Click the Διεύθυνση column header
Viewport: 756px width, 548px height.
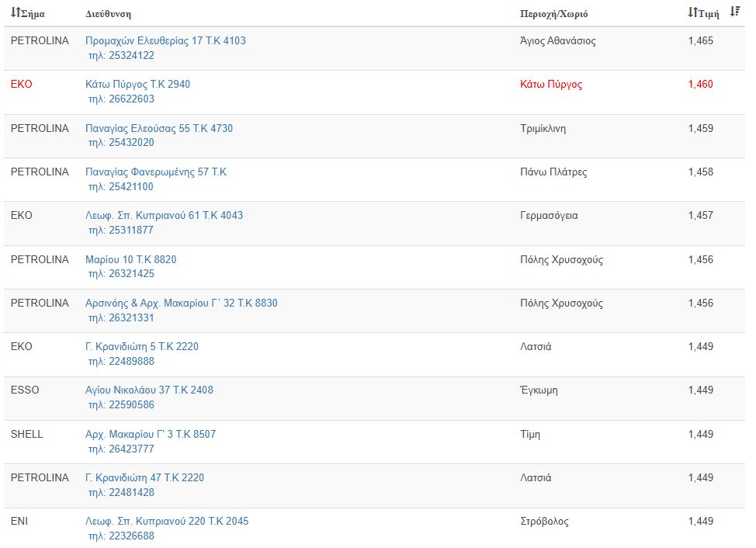point(108,14)
